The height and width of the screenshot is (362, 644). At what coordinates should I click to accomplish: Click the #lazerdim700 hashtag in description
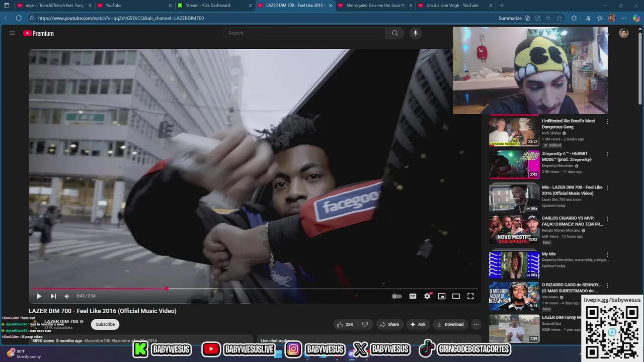(x=97, y=341)
